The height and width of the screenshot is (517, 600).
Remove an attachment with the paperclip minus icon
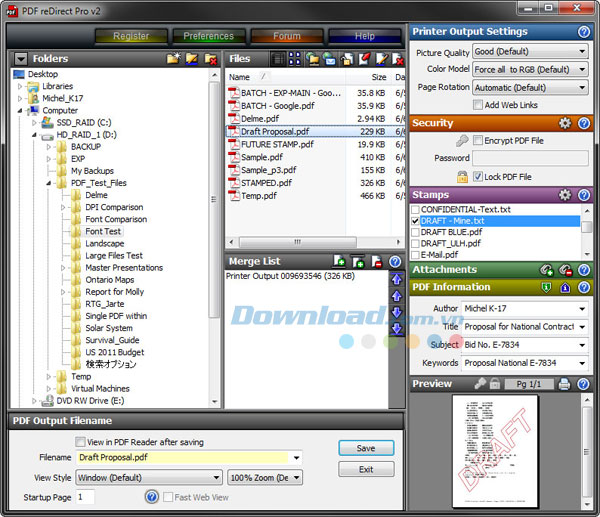point(565,270)
